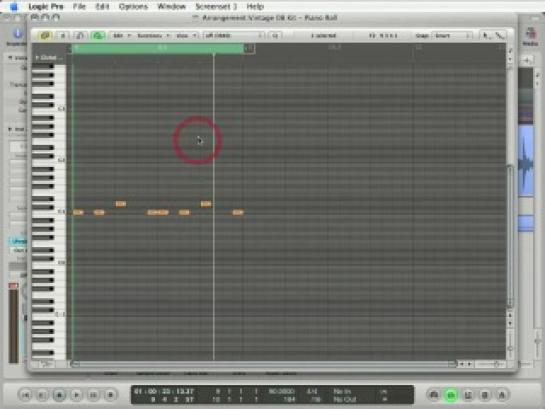Open the Snap Smart dropdown

pyautogui.click(x=451, y=35)
